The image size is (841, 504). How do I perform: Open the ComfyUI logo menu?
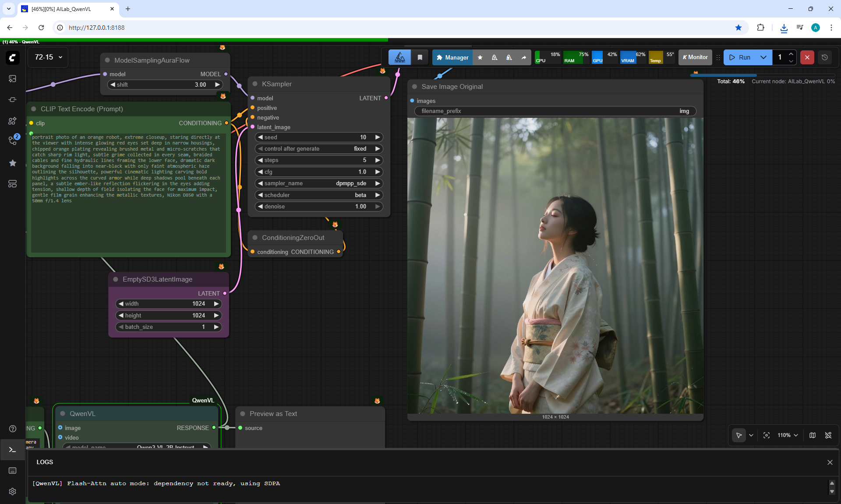pyautogui.click(x=13, y=57)
